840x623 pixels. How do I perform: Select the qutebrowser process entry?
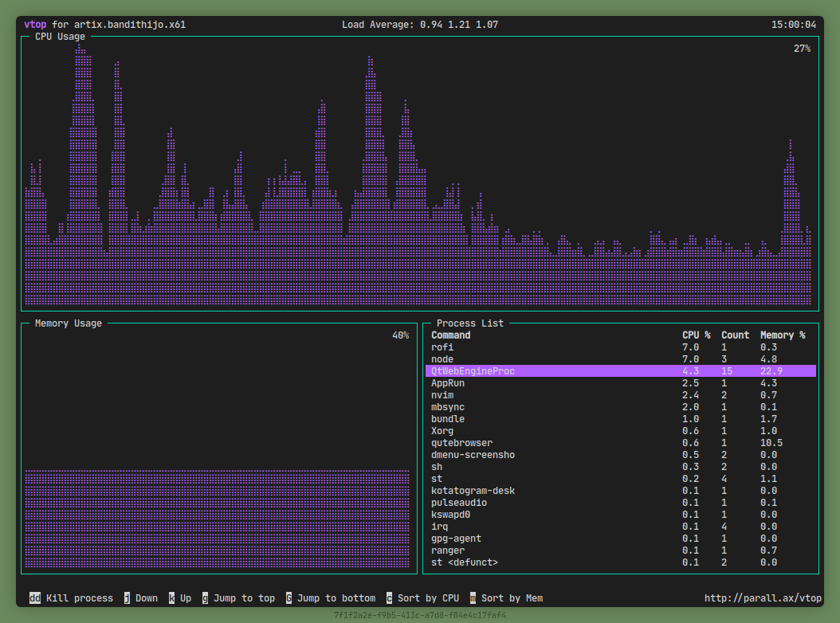(461, 442)
